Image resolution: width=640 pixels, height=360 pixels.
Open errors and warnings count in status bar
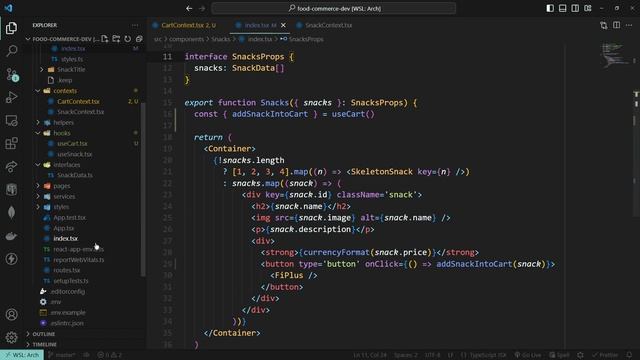click(x=110, y=355)
